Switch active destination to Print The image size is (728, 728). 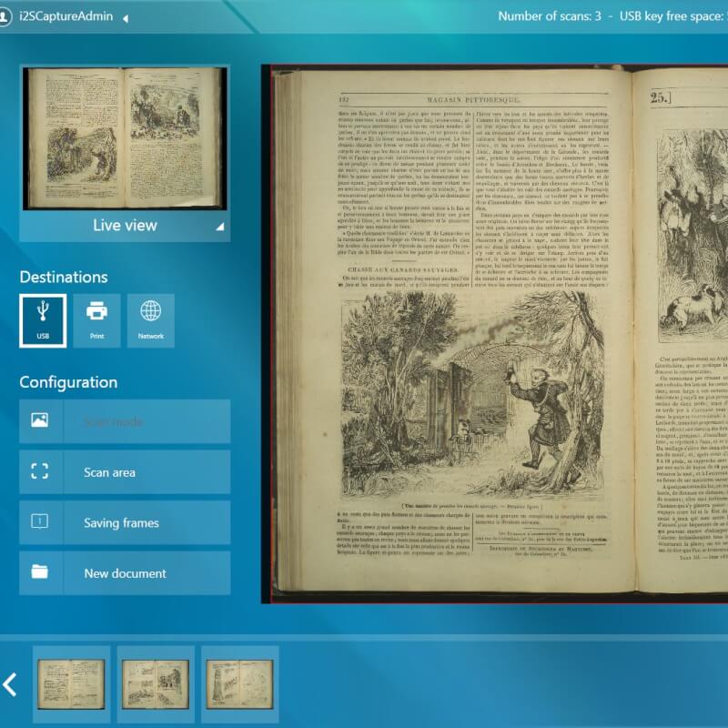pyautogui.click(x=96, y=318)
